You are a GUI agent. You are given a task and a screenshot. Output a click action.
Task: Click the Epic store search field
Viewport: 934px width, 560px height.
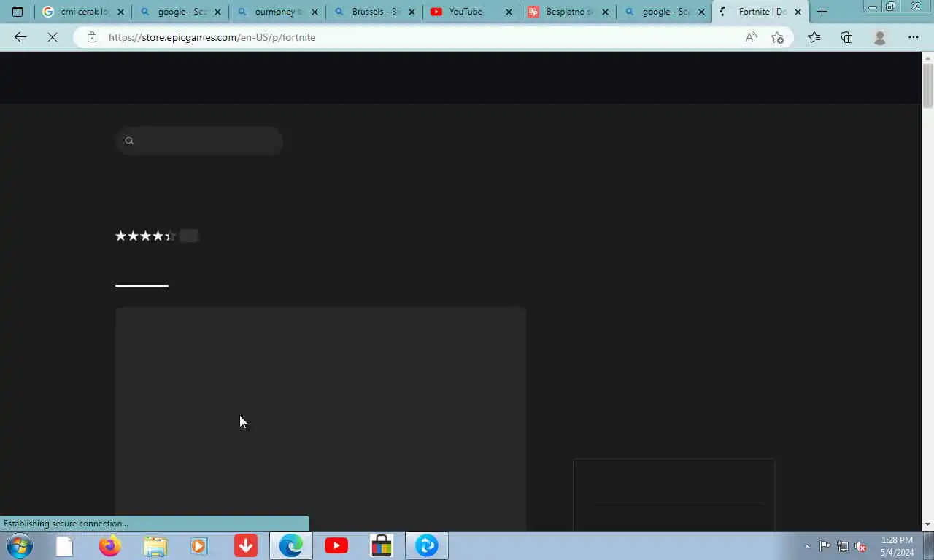(x=199, y=141)
